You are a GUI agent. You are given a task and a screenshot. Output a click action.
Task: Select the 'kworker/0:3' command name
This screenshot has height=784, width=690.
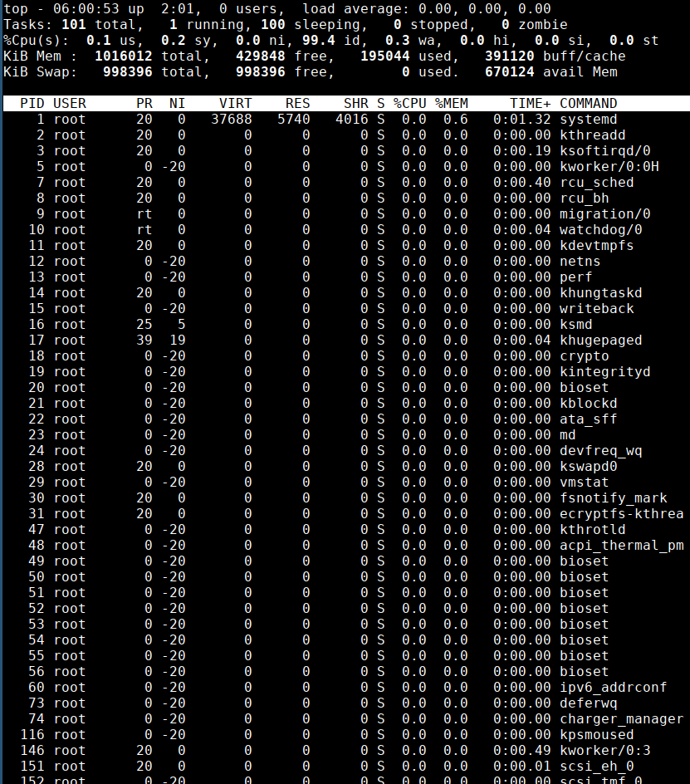click(x=605, y=750)
